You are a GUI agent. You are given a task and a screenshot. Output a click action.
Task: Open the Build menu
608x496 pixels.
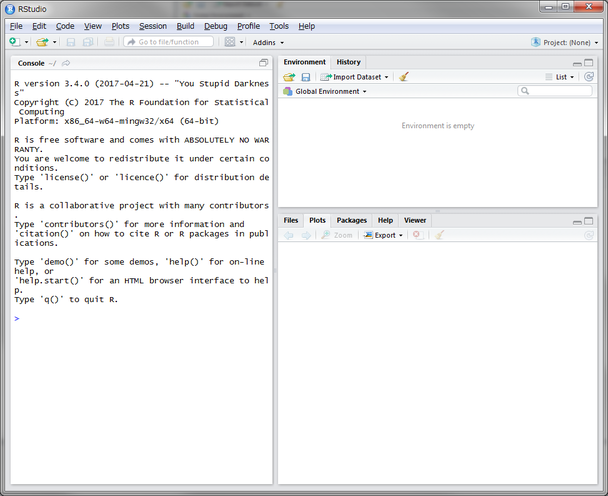click(185, 26)
